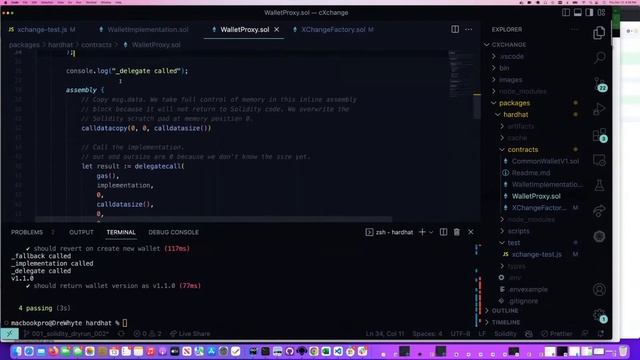Image resolution: width=640 pixels, height=360 pixels.
Task: Collapse the packages folder
Action: point(514,103)
